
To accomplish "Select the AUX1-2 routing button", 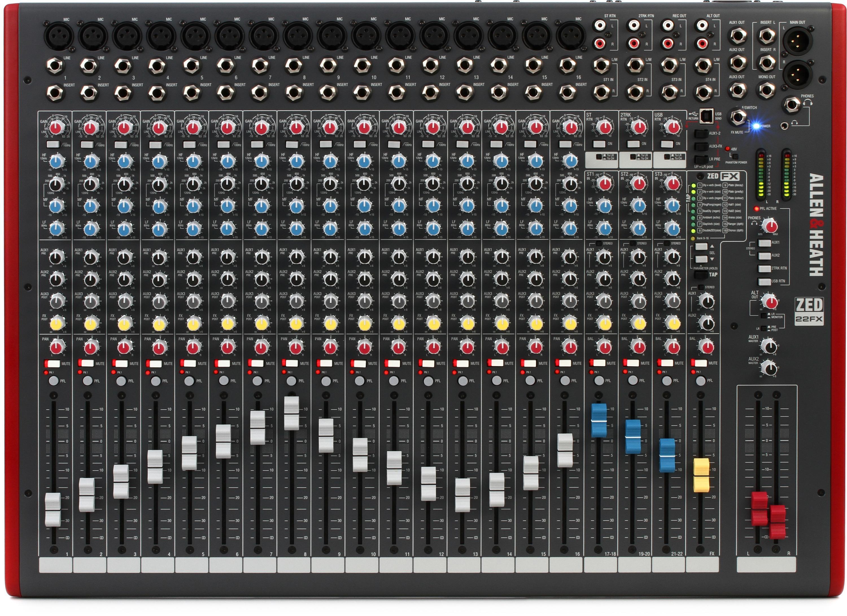I will point(701,134).
